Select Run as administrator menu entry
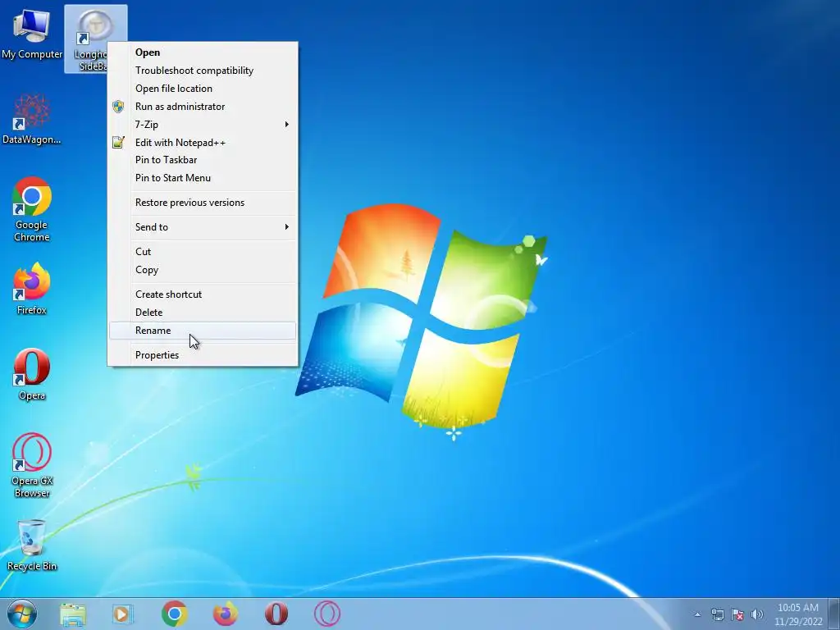840x630 pixels. 203,107
